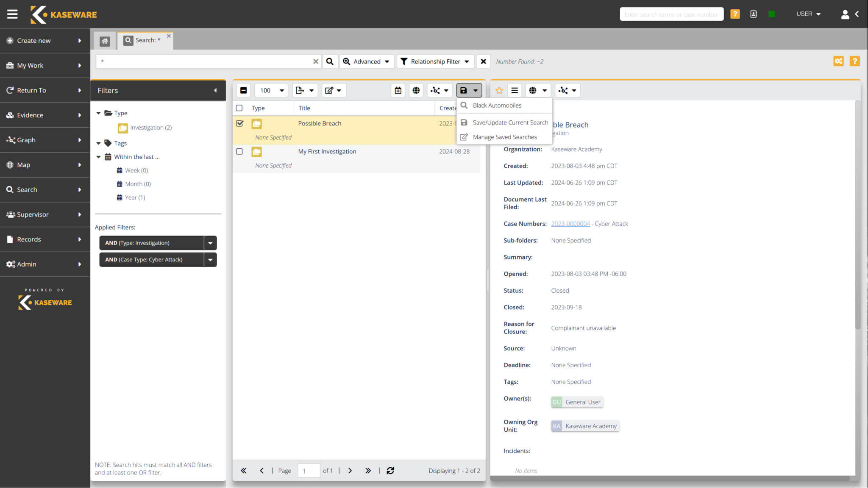Screen dimensions: 868x488
Task: Switch to the home tab
Action: (104, 40)
